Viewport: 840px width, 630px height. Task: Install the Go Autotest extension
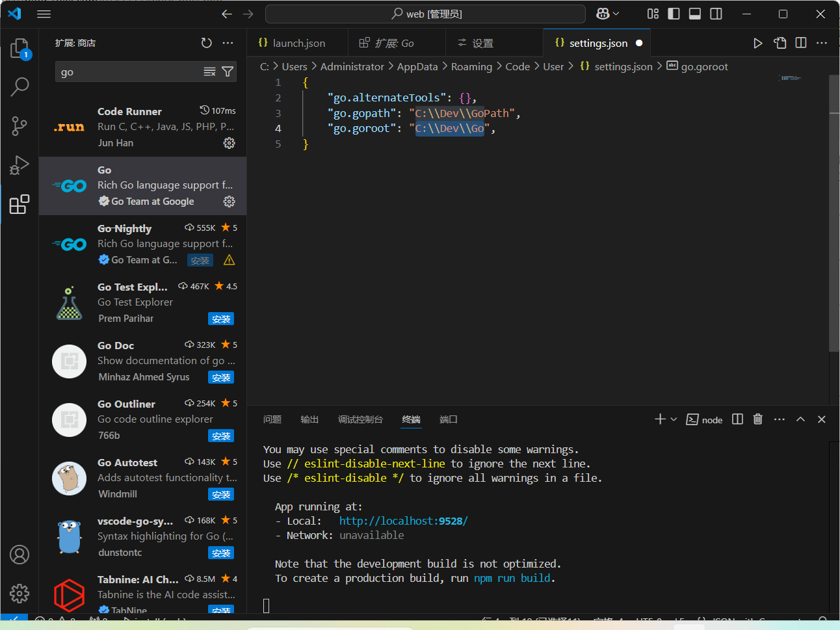coord(221,494)
